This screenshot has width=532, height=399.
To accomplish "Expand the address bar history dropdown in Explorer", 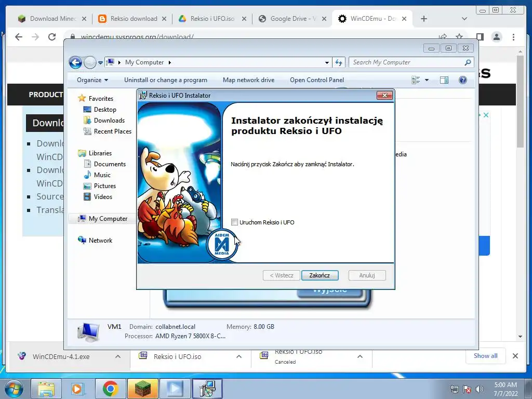I will click(x=327, y=62).
